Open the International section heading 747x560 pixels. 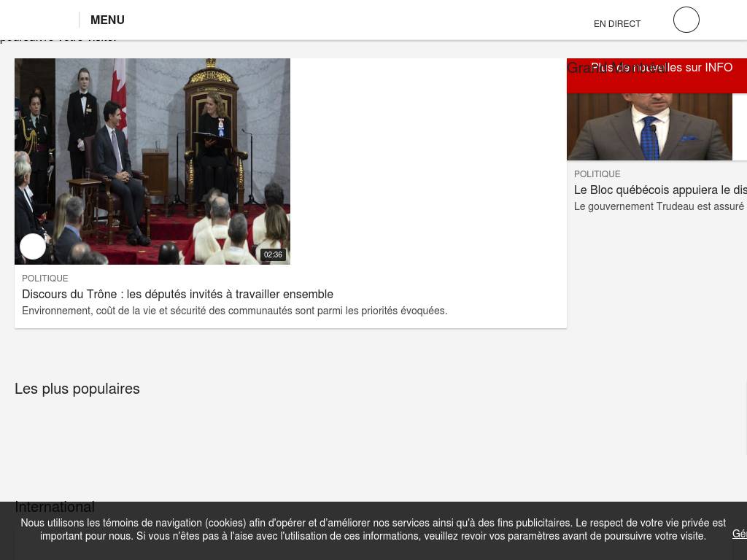pyautogui.click(x=55, y=507)
